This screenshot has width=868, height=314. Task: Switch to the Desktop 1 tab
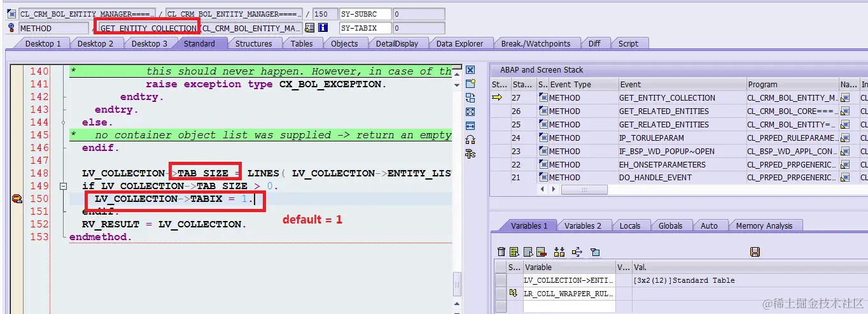43,43
